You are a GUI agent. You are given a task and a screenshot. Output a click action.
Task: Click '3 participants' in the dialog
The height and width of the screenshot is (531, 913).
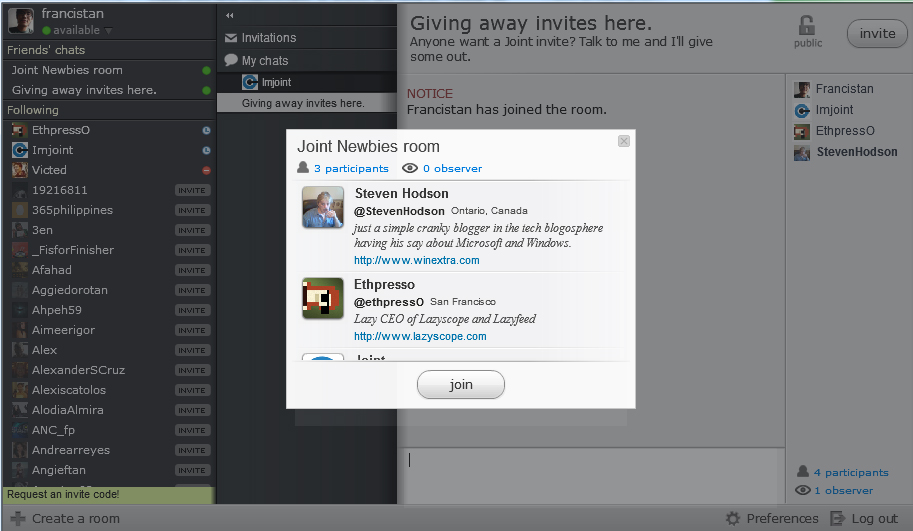tap(351, 168)
